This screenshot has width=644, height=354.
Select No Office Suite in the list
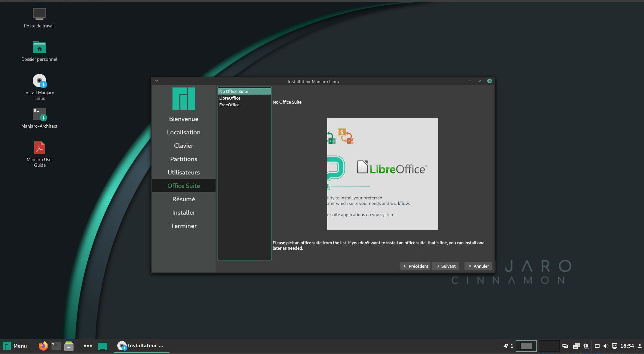244,91
